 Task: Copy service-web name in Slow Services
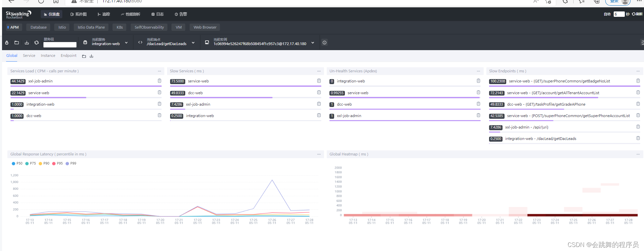[x=319, y=81]
